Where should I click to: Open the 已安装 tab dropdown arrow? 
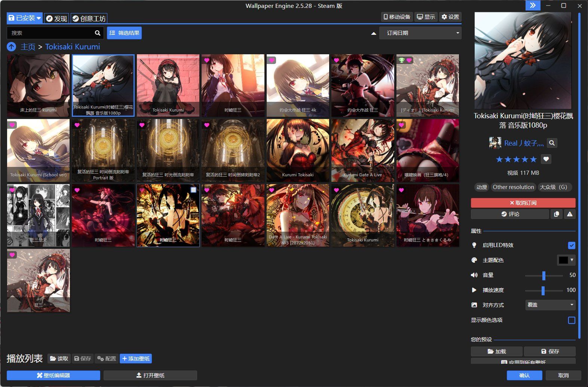tap(39, 18)
